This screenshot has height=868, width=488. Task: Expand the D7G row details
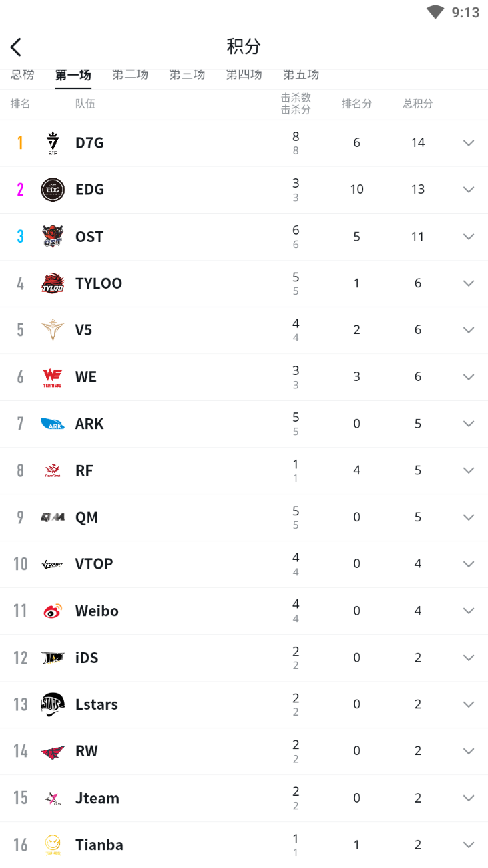(x=469, y=143)
